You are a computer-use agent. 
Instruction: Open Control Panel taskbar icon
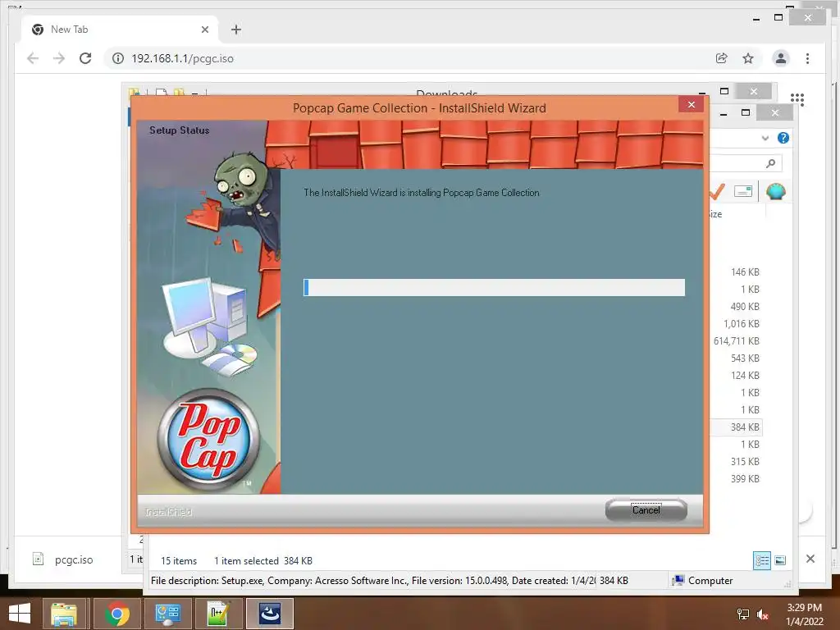click(x=167, y=614)
